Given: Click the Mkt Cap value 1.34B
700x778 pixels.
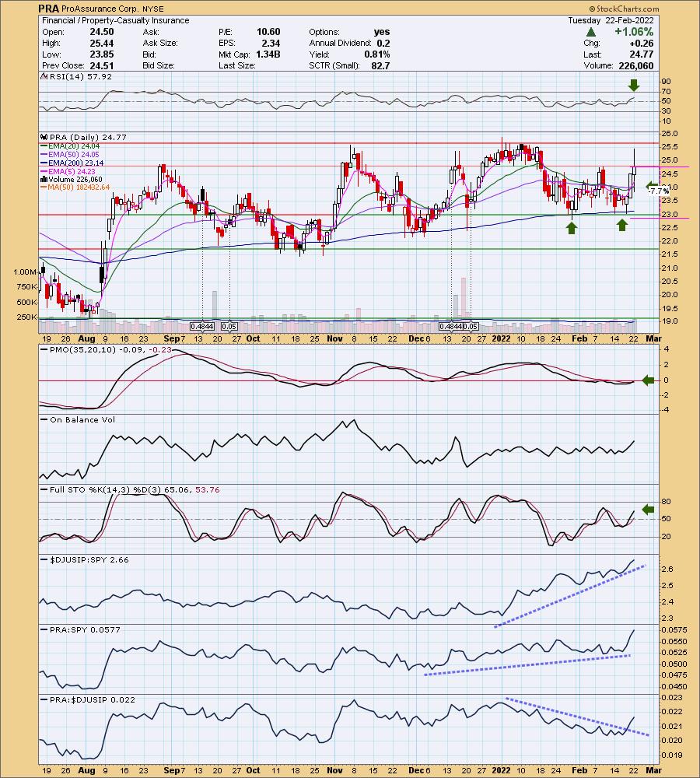Looking at the screenshot, I should 268,54.
